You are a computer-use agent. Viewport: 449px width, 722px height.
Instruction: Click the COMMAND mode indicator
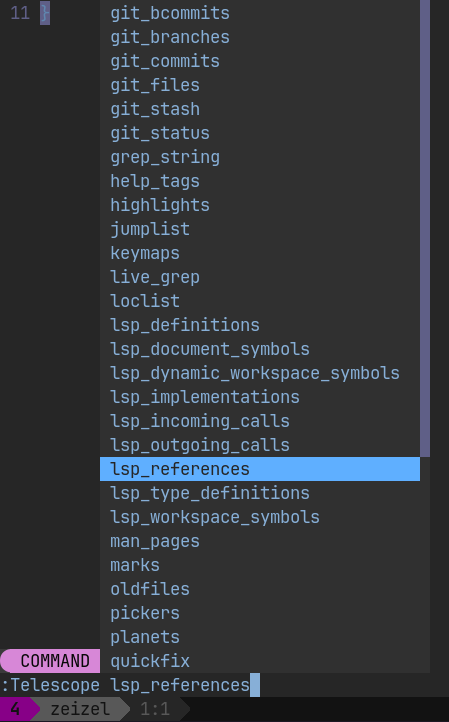(51, 661)
